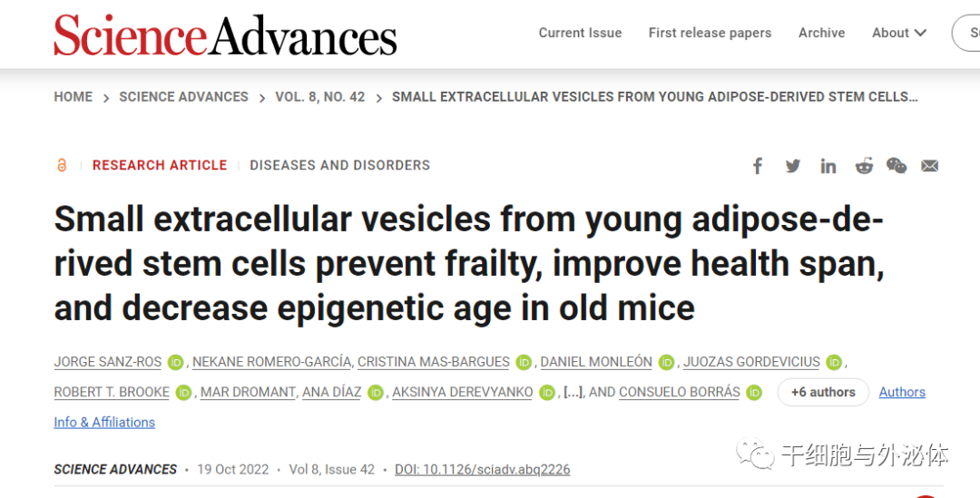The image size is (980, 498).
Task: Share article on Facebook icon
Action: pyautogui.click(x=758, y=166)
